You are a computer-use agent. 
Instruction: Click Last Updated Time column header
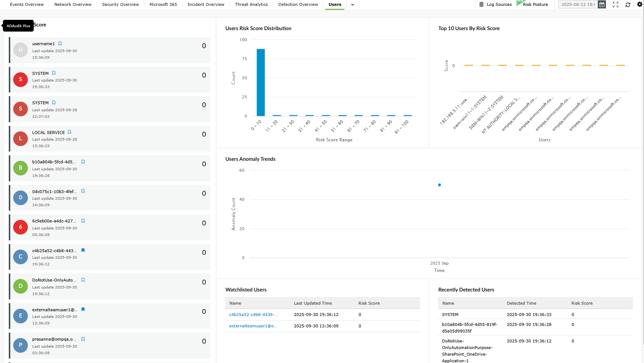click(x=313, y=303)
